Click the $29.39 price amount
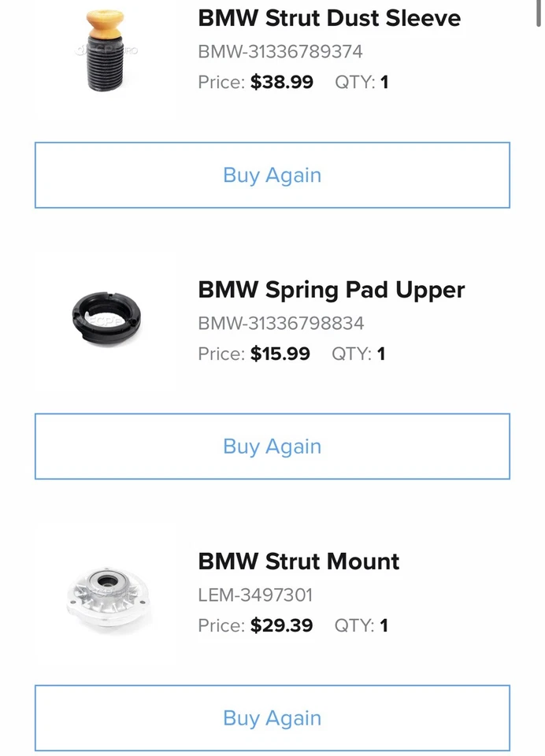 (281, 625)
